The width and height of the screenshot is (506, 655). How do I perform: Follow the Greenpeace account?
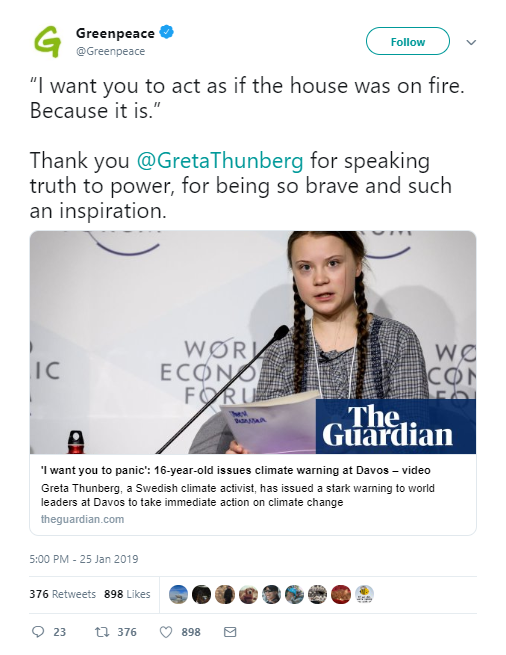point(408,41)
